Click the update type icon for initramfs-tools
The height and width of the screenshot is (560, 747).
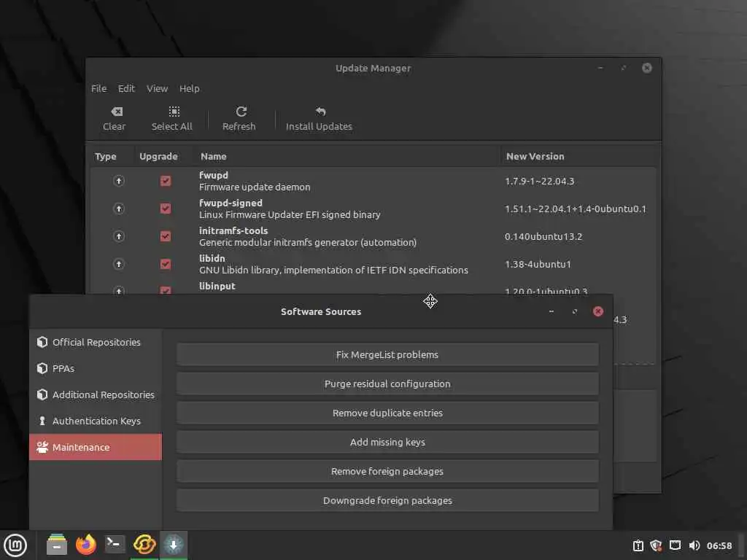tap(119, 236)
